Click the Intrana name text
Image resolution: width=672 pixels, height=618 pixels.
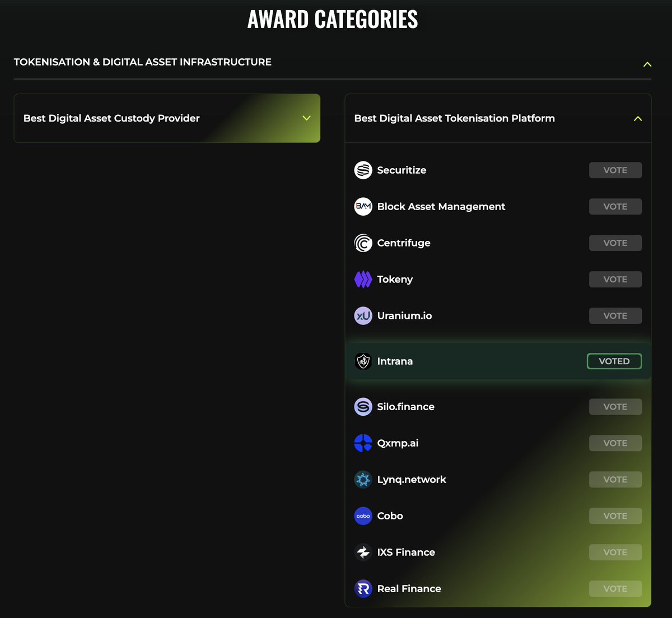click(395, 361)
